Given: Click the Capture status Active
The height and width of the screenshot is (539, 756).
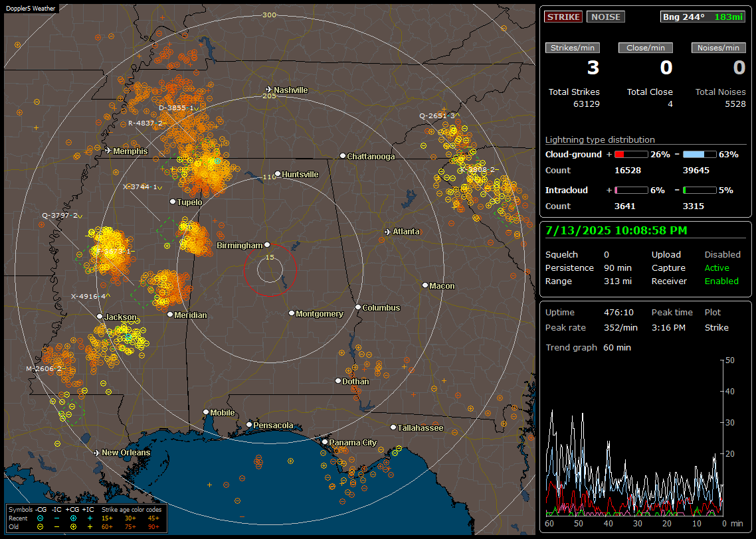Looking at the screenshot, I should [x=716, y=268].
